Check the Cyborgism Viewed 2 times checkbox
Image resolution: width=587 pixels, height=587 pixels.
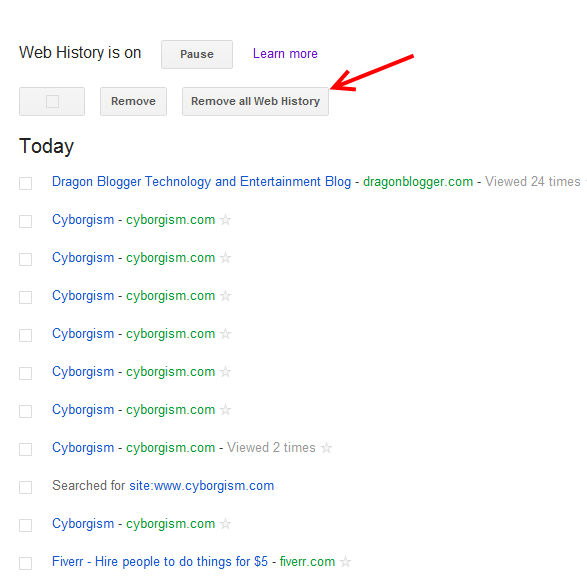(25, 449)
